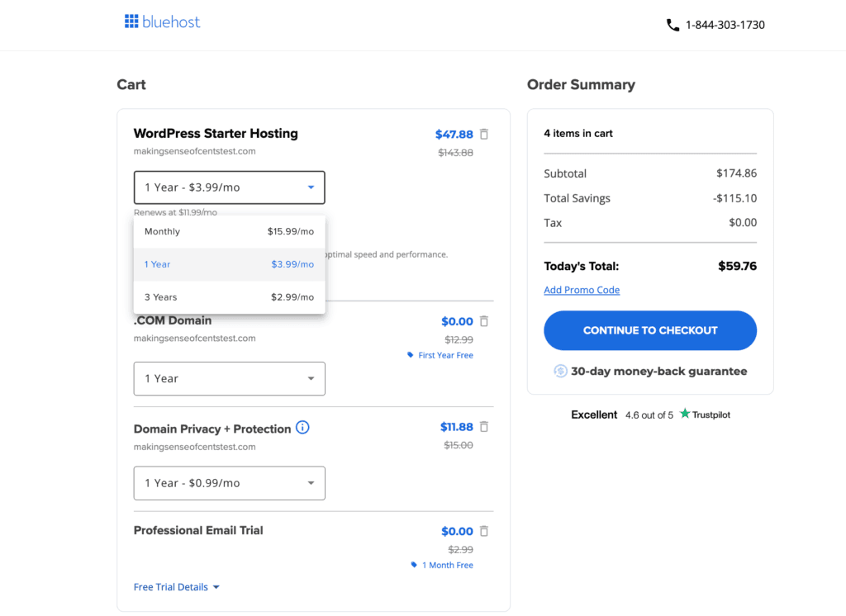The height and width of the screenshot is (616, 846).
Task: Click Continue to Checkout button
Action: [649, 330]
